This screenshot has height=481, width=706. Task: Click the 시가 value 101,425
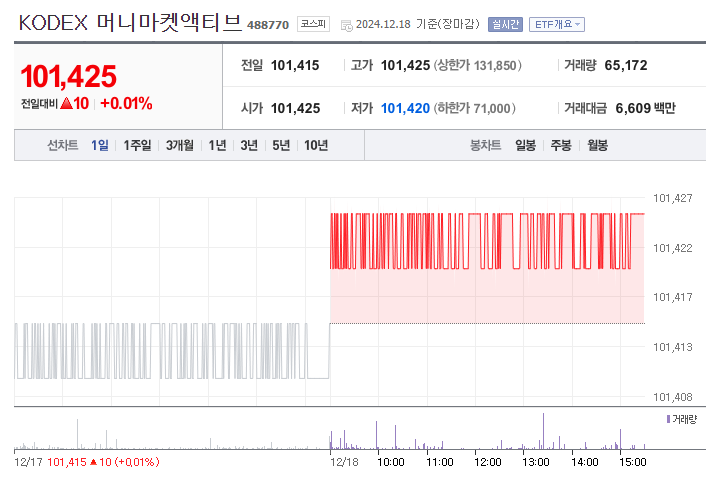click(295, 108)
